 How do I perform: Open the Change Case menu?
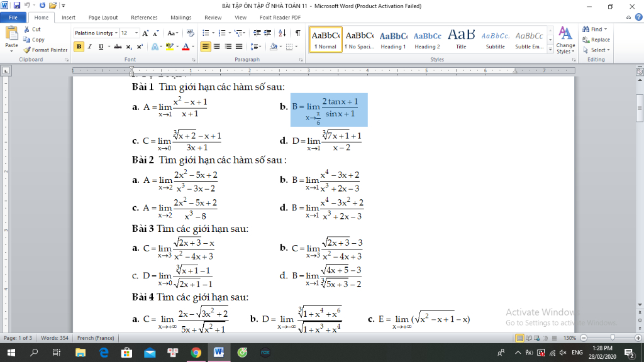point(172,33)
